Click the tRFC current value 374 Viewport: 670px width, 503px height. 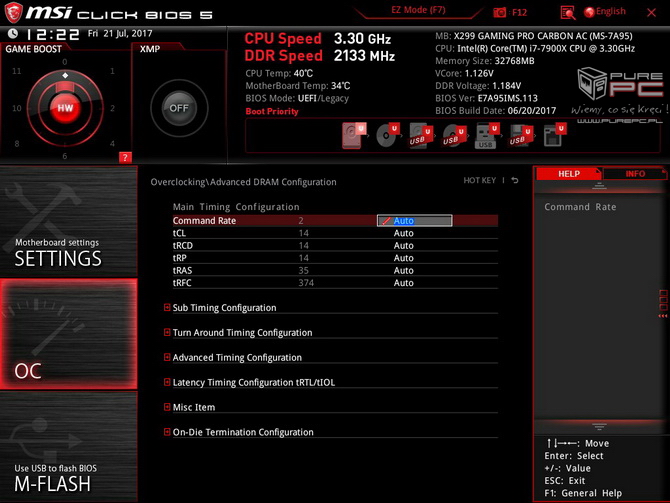coord(306,282)
